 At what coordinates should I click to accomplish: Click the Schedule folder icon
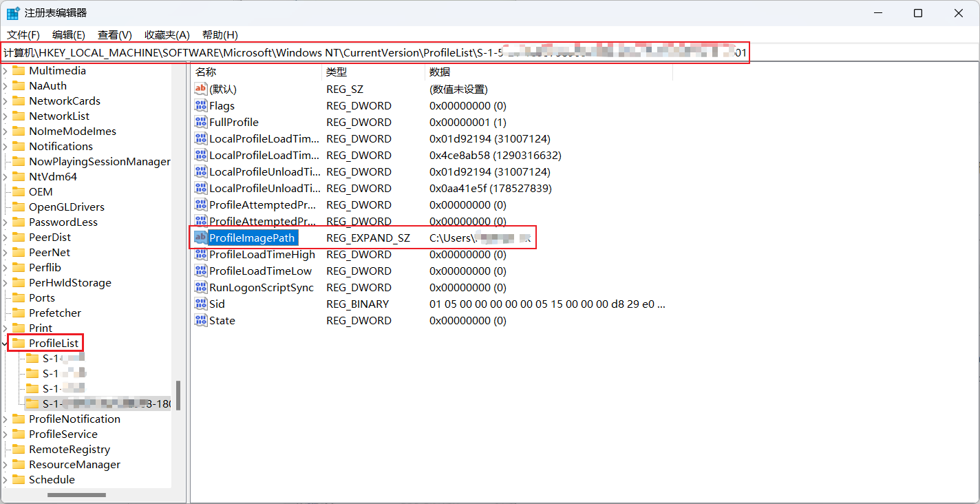click(19, 479)
